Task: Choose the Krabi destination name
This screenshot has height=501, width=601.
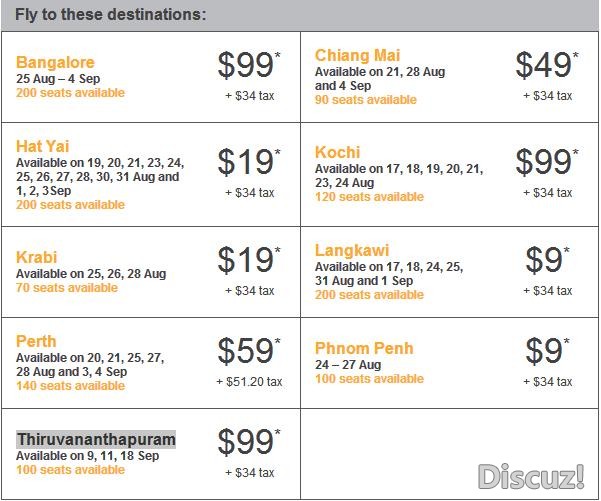Action: click(36, 257)
